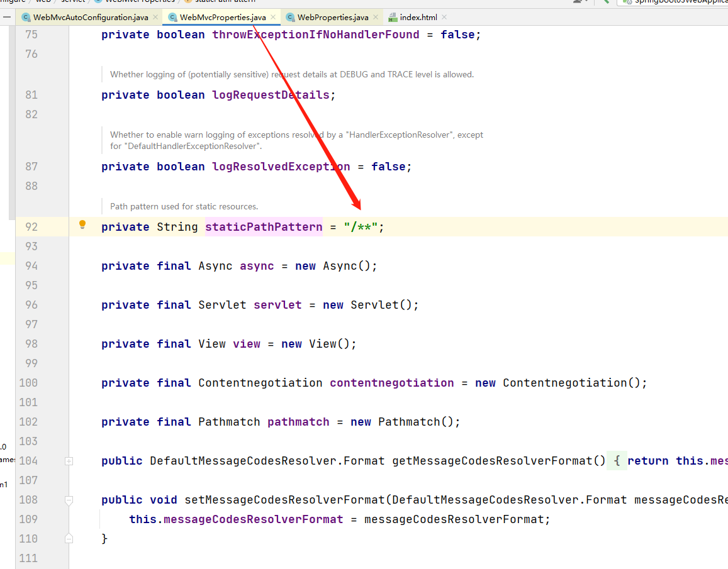Image resolution: width=728 pixels, height=569 pixels.
Task: Close the index.html tab
Action: click(444, 17)
